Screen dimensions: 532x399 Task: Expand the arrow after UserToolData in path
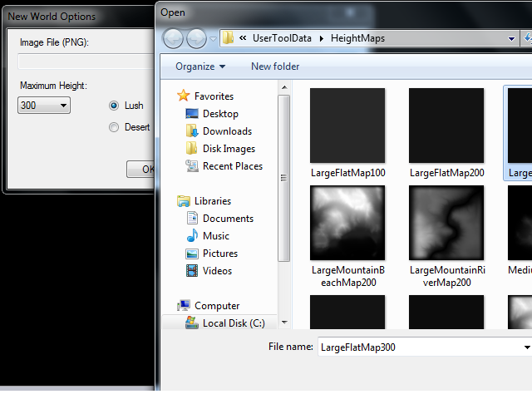(322, 38)
